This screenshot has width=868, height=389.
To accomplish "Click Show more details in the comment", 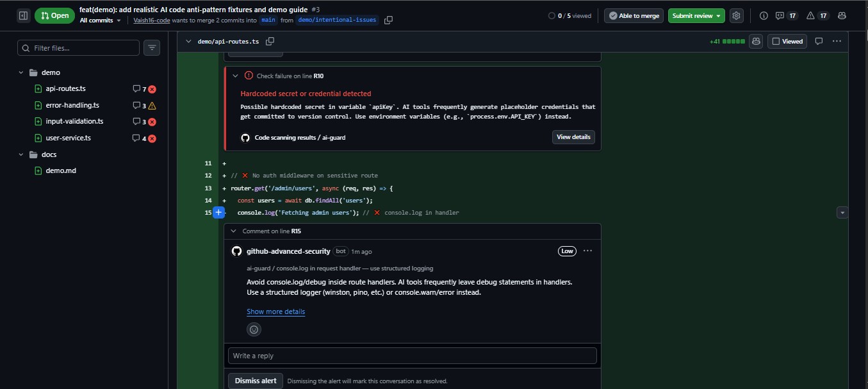I will pyautogui.click(x=275, y=311).
